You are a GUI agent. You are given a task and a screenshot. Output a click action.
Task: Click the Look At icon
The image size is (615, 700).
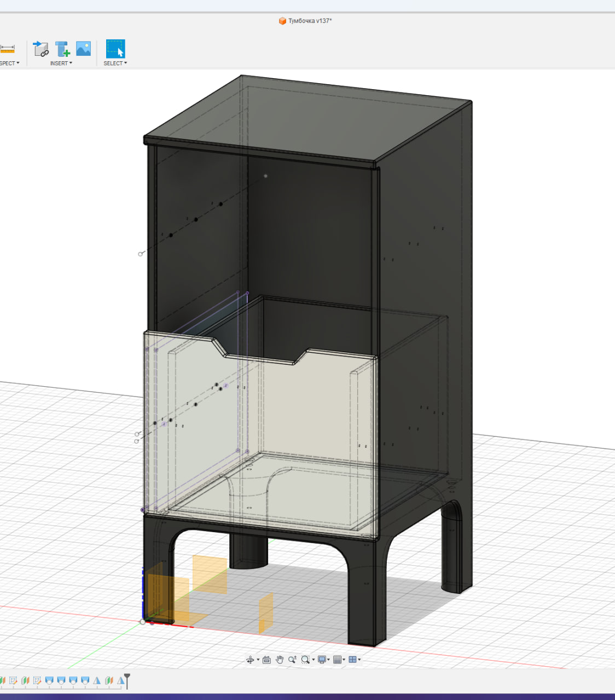[266, 660]
